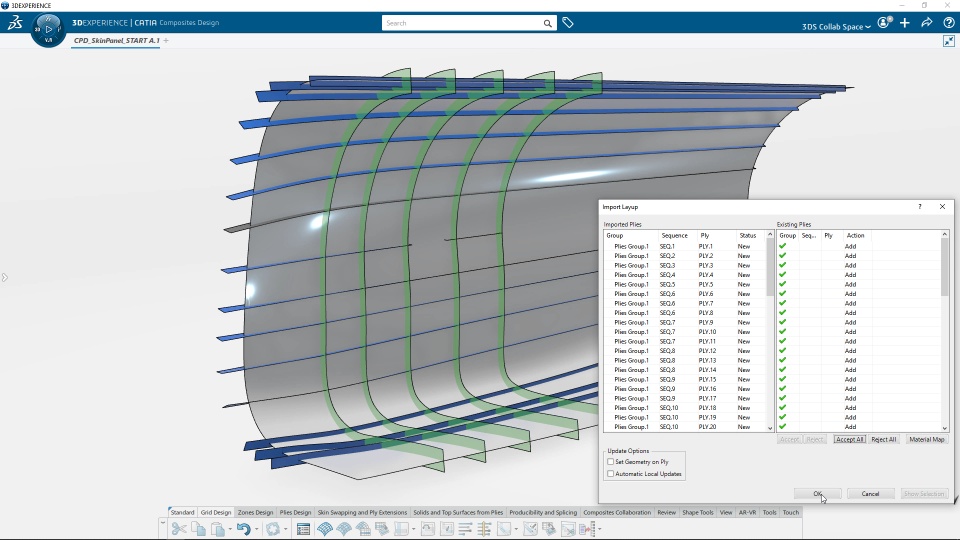The image size is (960, 540).
Task: Click the green checkmark in the PLY.1 row
Action: tap(782, 246)
